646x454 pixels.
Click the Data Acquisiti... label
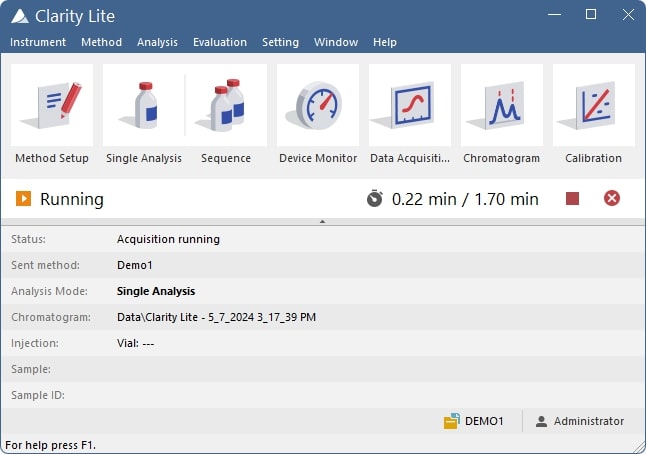pos(410,158)
